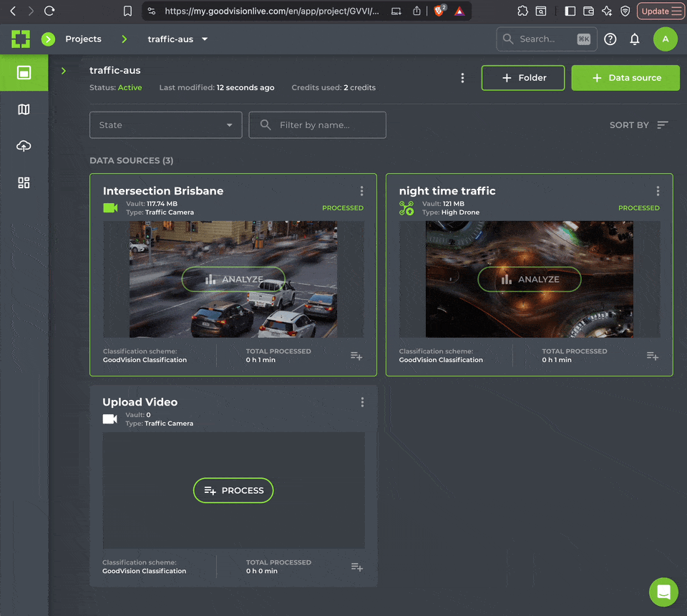Expand the project side panel chevron
Viewport: 687px width, 616px height.
(64, 71)
